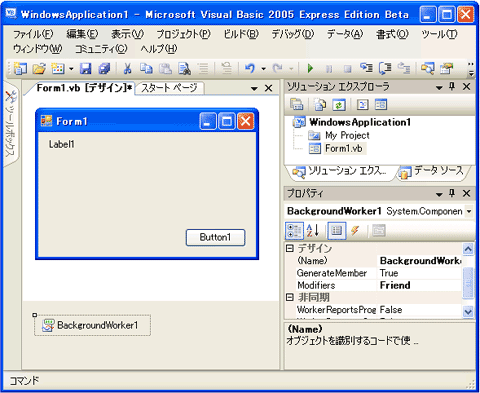Screen dimensions: 480x393
Task: Select Form1.vb in Solution Explorer tree
Action: coord(343,148)
